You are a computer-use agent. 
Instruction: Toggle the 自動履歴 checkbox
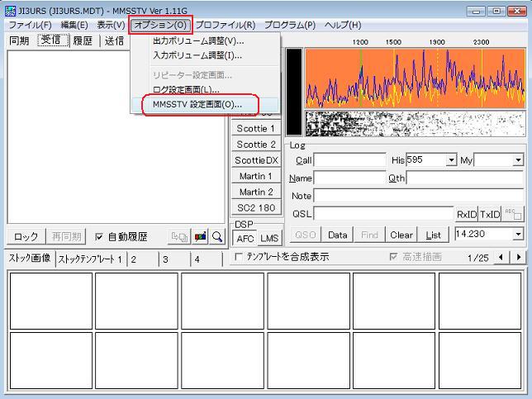tap(99, 237)
